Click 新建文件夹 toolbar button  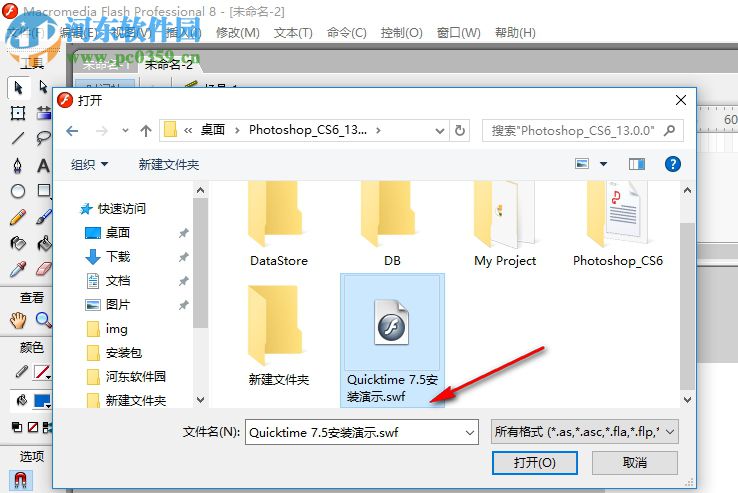pyautogui.click(x=168, y=164)
